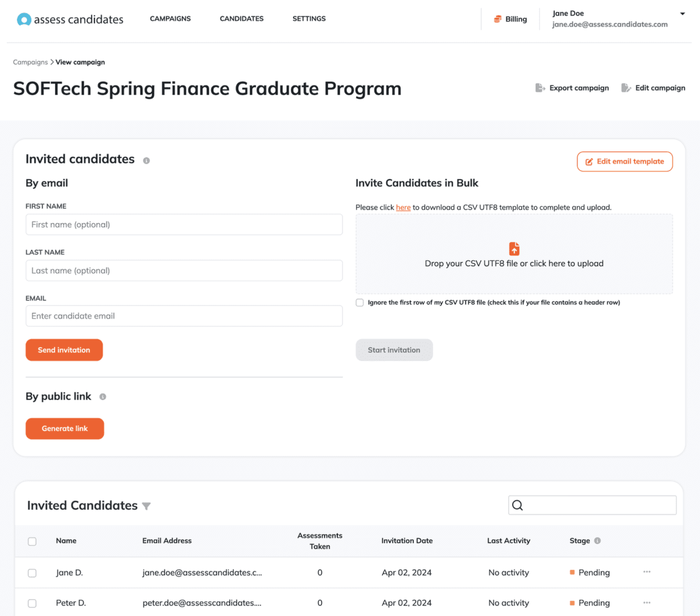Viewport: 700px width, 616px height.
Task: Click info icon next to By public link
Action: tap(103, 397)
